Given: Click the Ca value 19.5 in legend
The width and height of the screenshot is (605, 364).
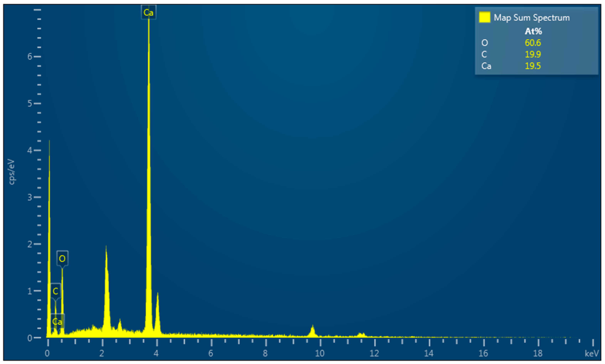Looking at the screenshot, I should pos(533,66).
